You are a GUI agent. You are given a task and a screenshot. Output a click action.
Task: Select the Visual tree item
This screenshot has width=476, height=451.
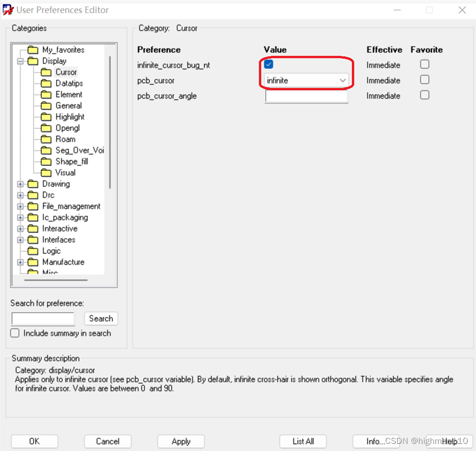coord(65,173)
